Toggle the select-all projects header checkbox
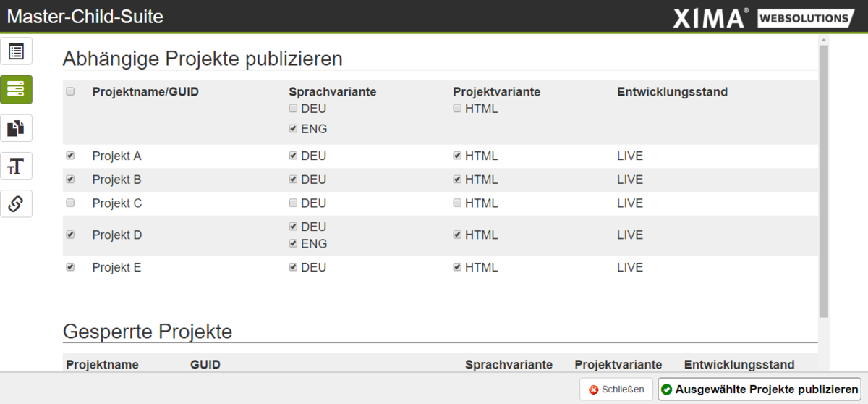Image resolution: width=868 pixels, height=404 pixels. tap(70, 92)
